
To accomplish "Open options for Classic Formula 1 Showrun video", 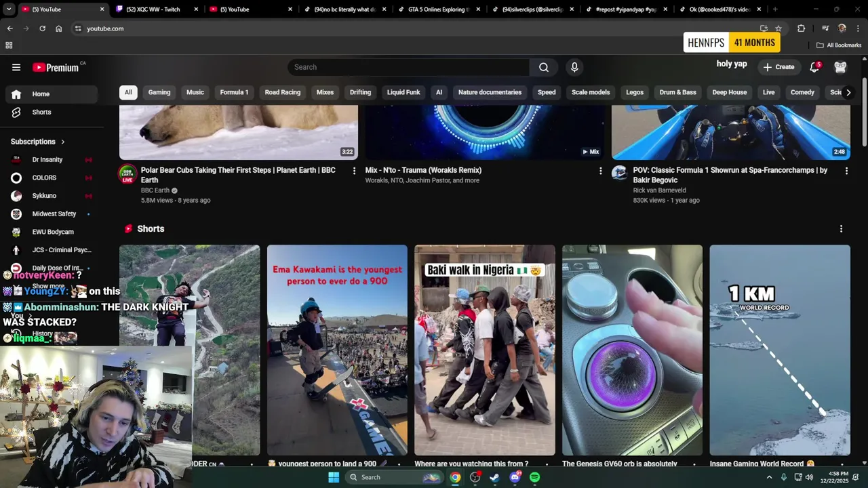I will pyautogui.click(x=846, y=171).
